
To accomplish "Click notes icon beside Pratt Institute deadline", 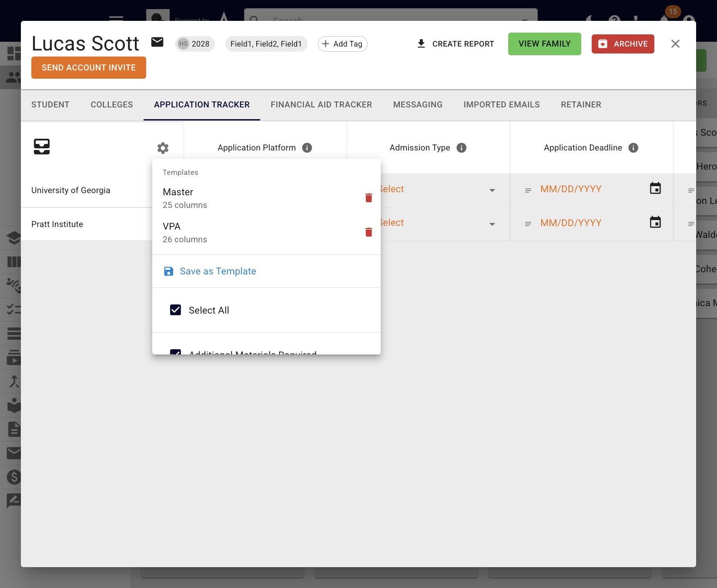I will click(x=528, y=224).
